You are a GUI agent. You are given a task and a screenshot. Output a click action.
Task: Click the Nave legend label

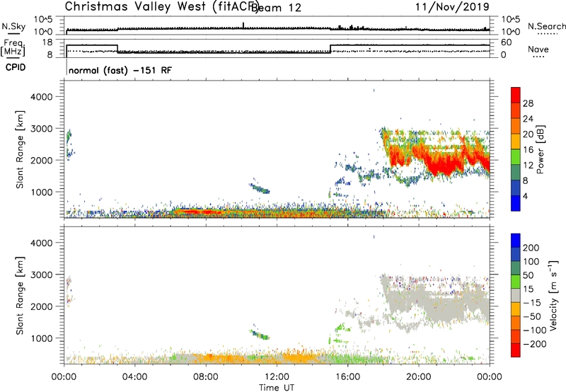(538, 49)
